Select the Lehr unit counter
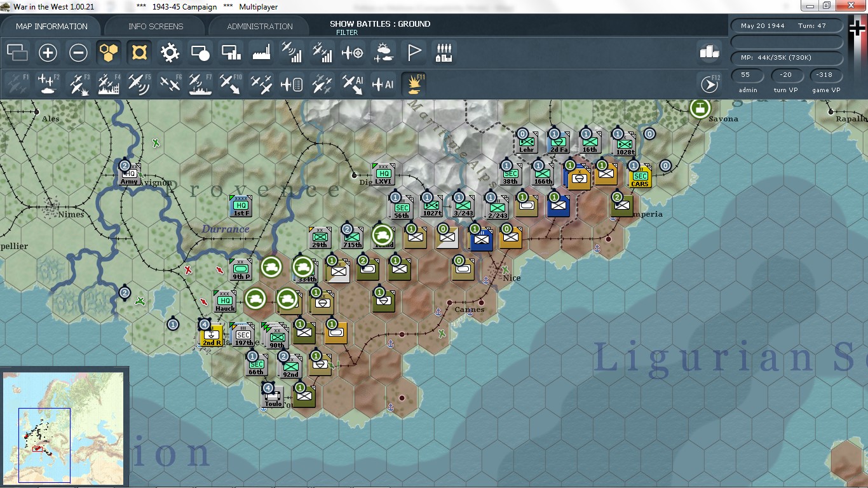This screenshot has height=488, width=868. pos(526,142)
